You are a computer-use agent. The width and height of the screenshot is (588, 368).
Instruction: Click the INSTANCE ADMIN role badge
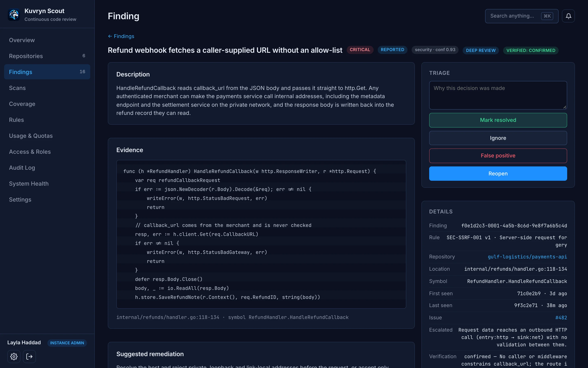(x=67, y=343)
